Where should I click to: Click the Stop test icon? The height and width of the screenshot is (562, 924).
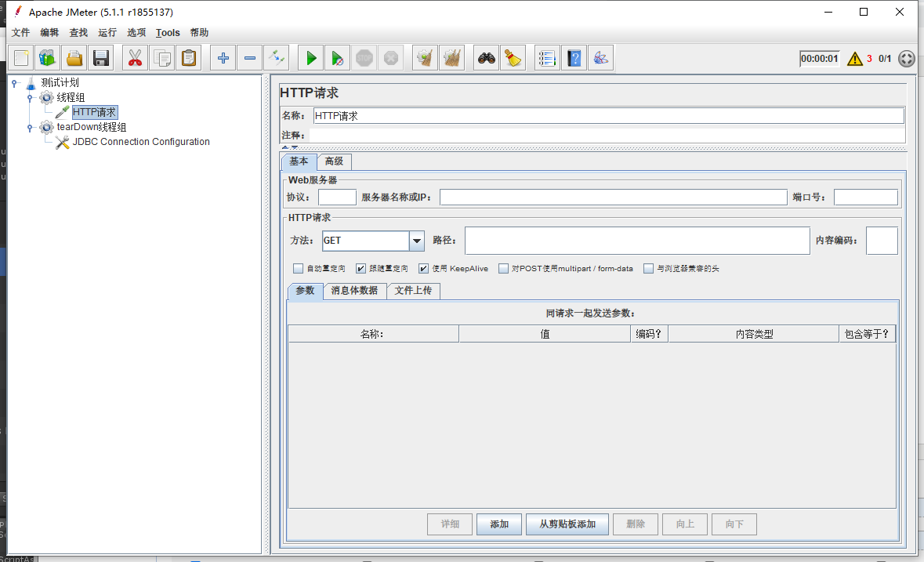pyautogui.click(x=364, y=58)
